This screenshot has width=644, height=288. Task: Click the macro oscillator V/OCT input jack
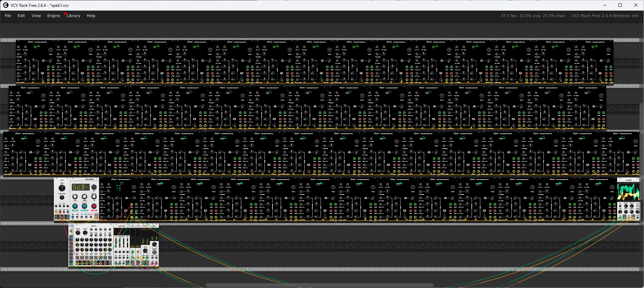(x=77, y=217)
